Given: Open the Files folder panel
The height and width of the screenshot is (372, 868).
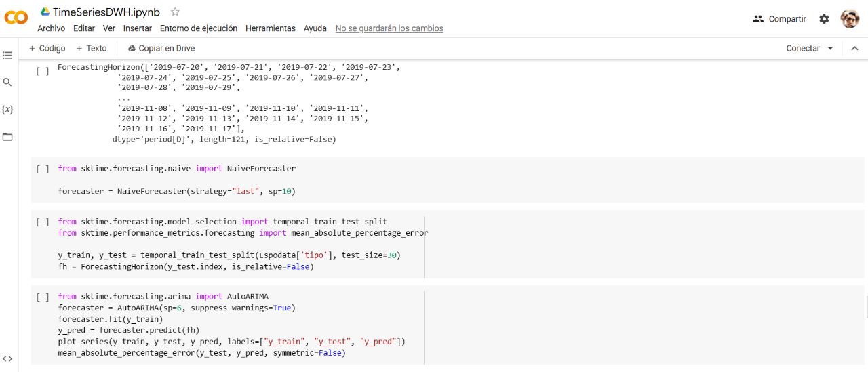Looking at the screenshot, I should click(x=7, y=137).
